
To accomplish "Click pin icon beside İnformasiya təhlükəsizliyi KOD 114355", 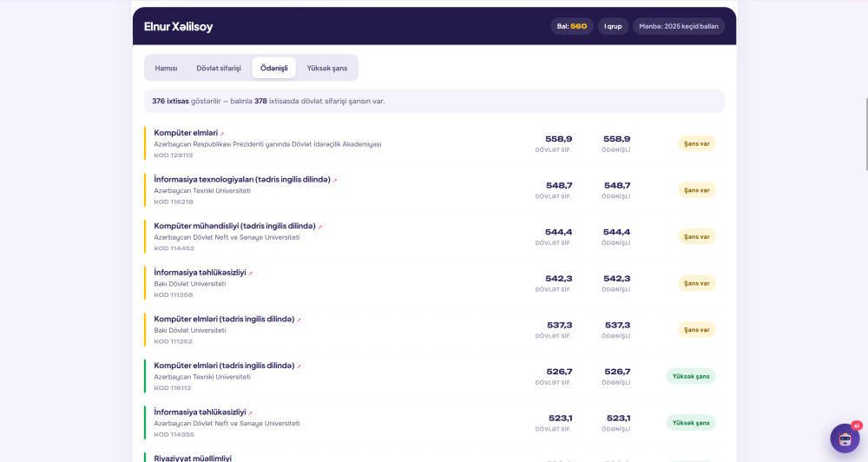I will [x=250, y=412].
